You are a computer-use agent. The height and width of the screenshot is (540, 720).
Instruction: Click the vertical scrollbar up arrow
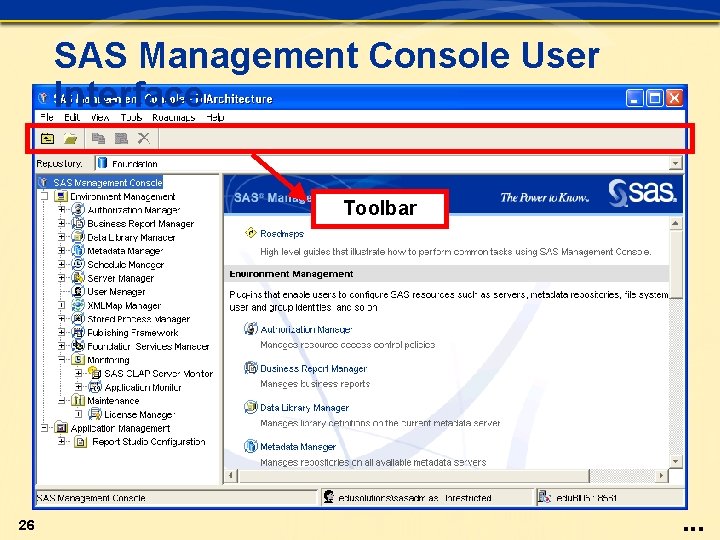click(x=675, y=224)
